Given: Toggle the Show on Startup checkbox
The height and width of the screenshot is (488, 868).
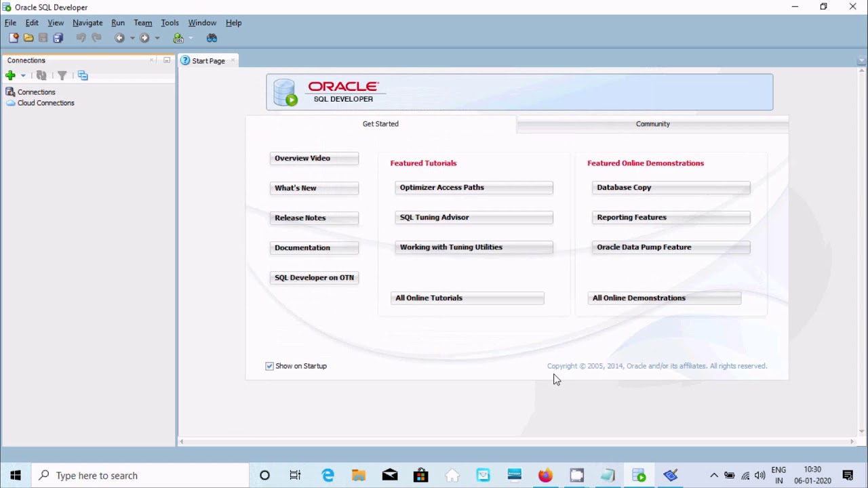Looking at the screenshot, I should (269, 366).
